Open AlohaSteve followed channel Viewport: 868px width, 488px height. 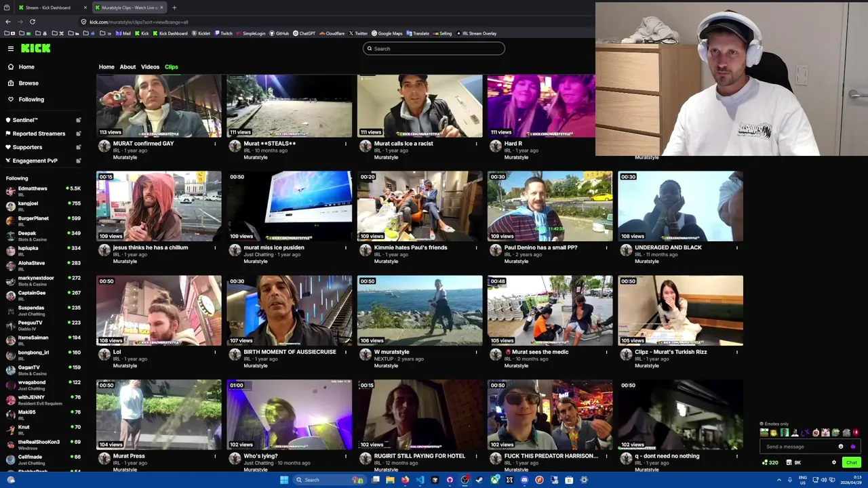[43, 265]
